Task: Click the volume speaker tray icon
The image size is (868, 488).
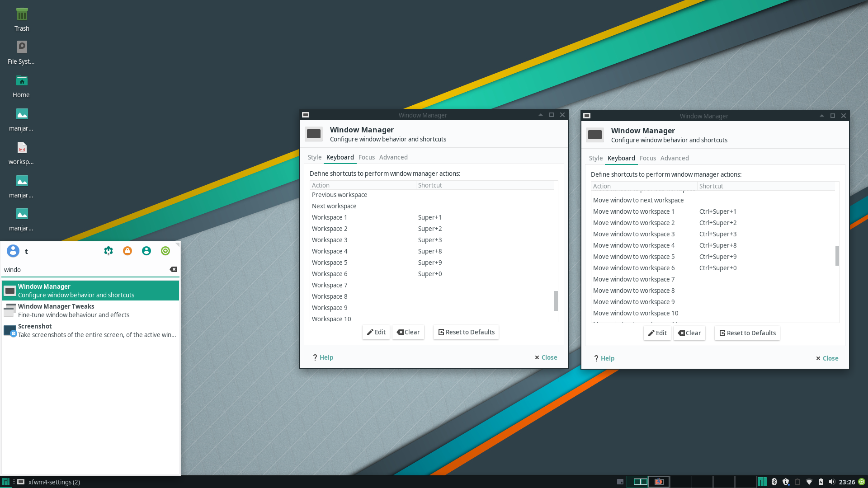Action: (832, 482)
